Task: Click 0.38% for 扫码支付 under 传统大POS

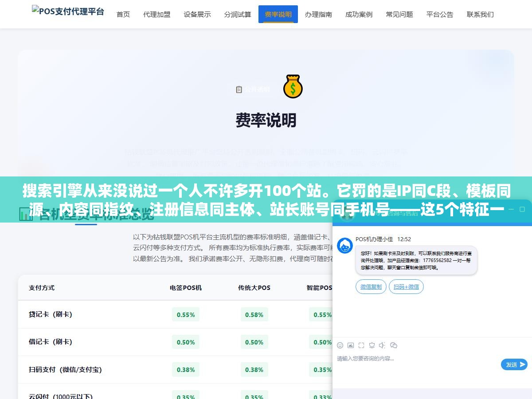Action: (x=254, y=369)
